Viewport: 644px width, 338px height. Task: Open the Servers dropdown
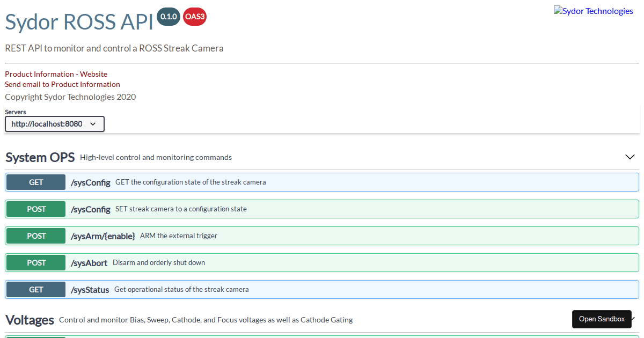click(x=54, y=123)
